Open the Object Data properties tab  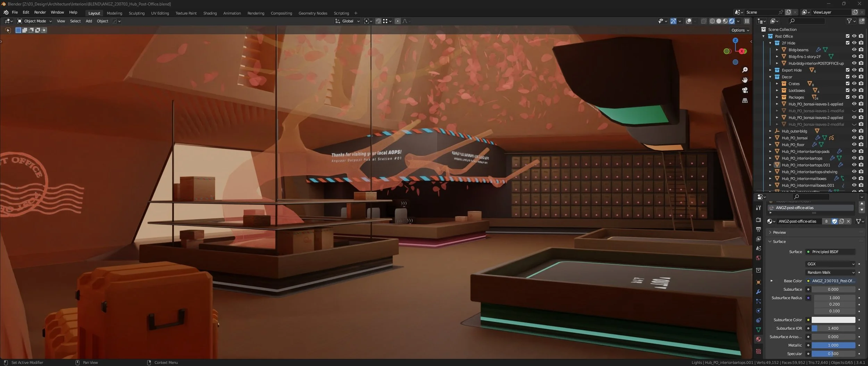click(x=758, y=330)
